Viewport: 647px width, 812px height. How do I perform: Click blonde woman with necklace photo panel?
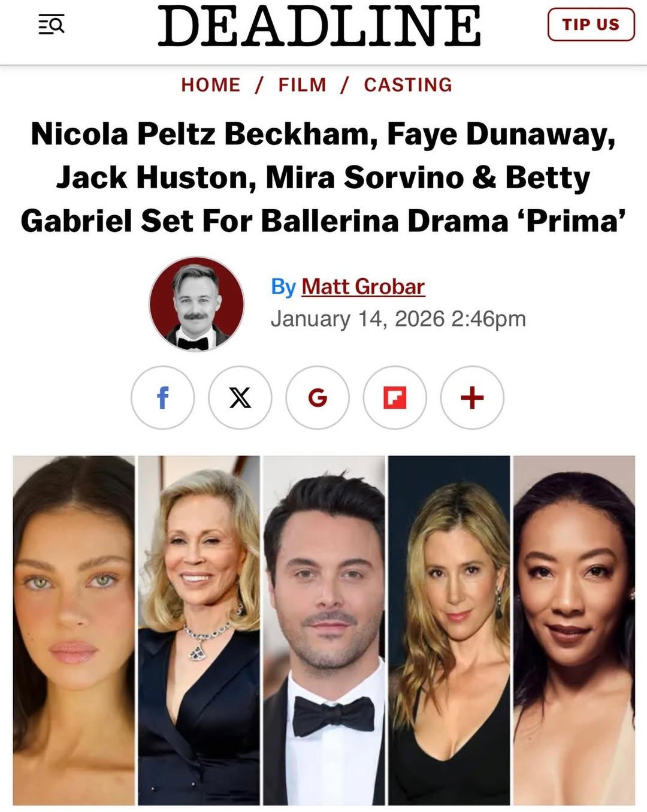pyautogui.click(x=199, y=630)
